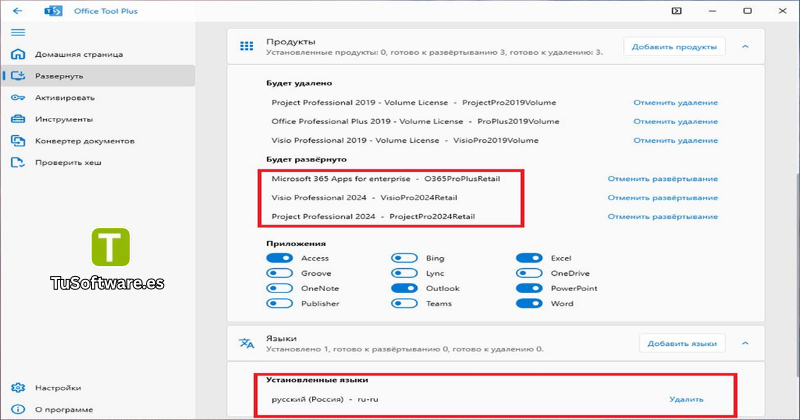Select the text 'O365ProPlusRetail'
Screen dimensions: 800x420
tap(462, 179)
